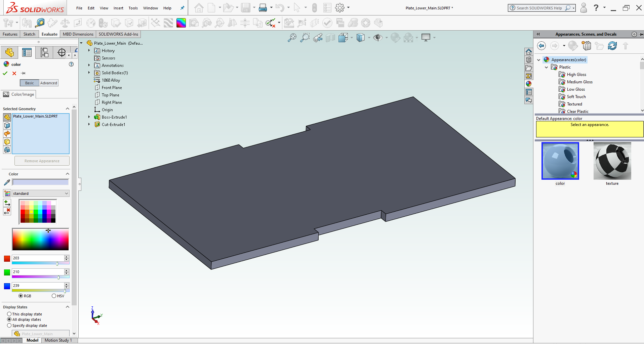Cancel color with the red X
This screenshot has width=644, height=344.
[x=14, y=73]
